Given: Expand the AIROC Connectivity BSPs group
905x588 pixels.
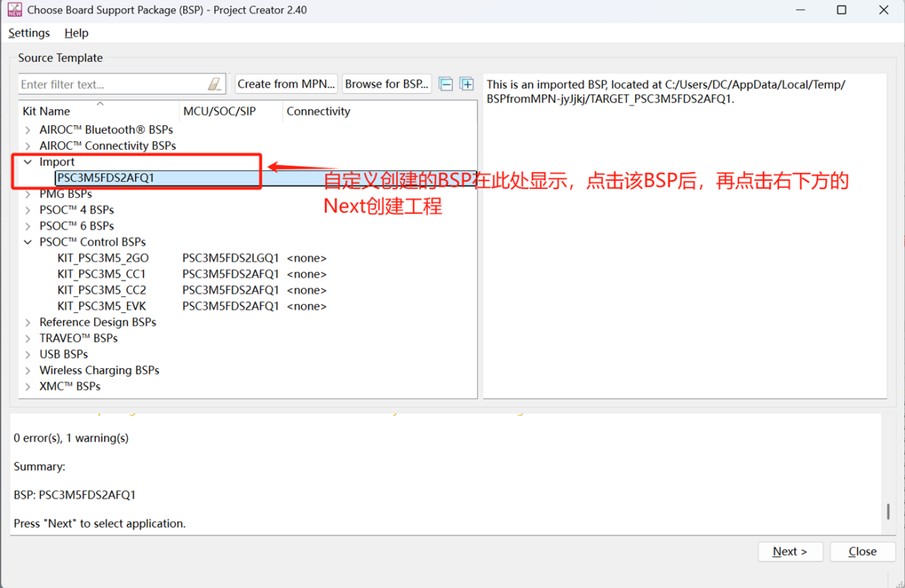Looking at the screenshot, I should pyautogui.click(x=28, y=146).
